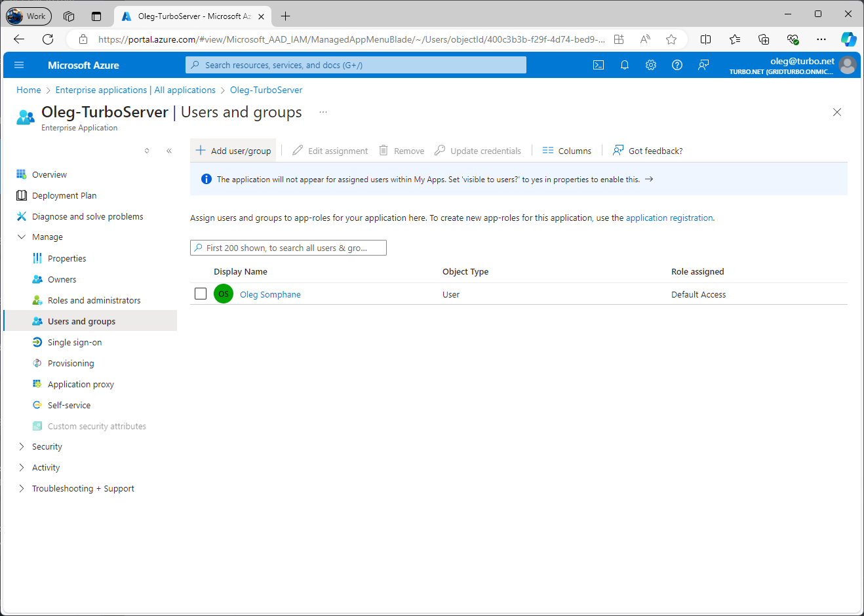Open the notifications bell
864x616 pixels.
(624, 65)
